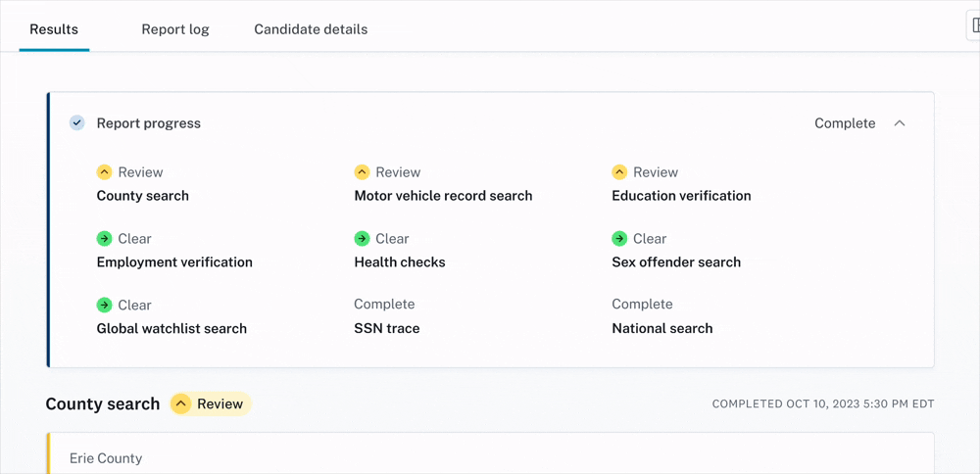Open National search result link

coord(662,329)
